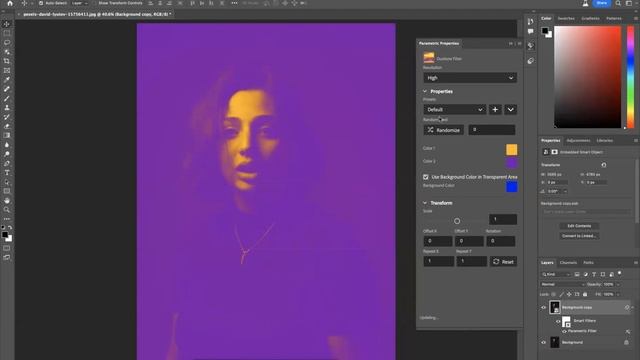The width and height of the screenshot is (640, 360).
Task: Toggle Use Background Color in Transparent Area
Action: [426, 177]
